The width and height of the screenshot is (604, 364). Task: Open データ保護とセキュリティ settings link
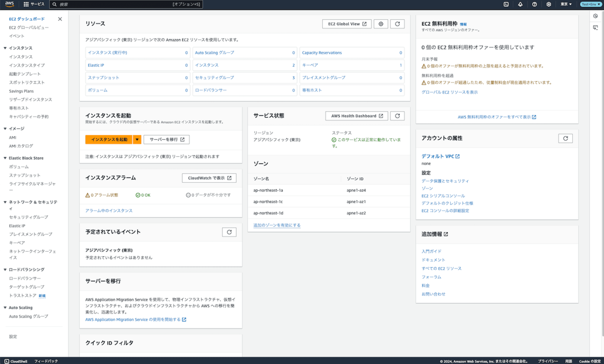[x=445, y=181]
